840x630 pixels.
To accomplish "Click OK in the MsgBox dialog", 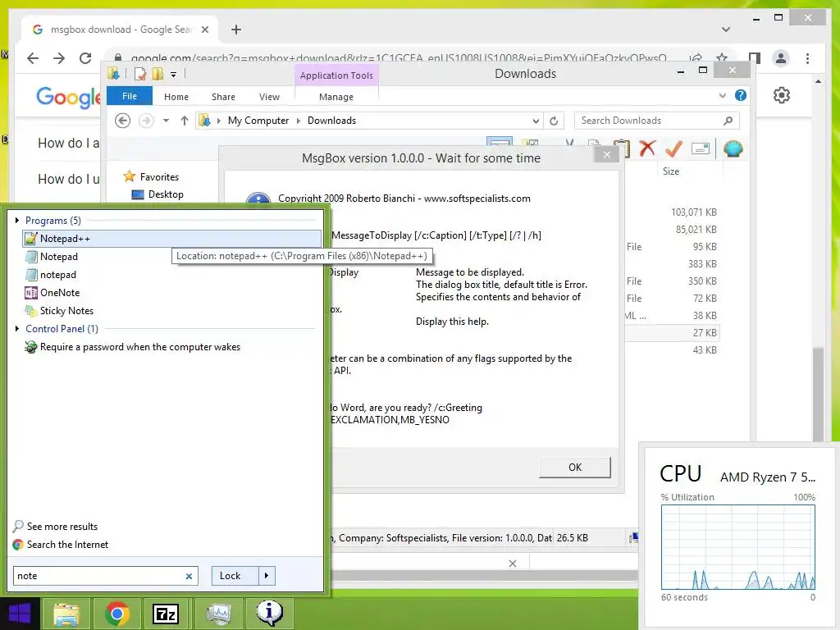I will click(x=575, y=467).
